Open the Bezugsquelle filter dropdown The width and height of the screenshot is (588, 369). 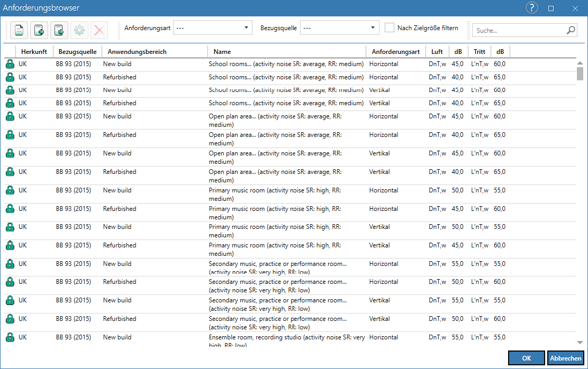[339, 27]
